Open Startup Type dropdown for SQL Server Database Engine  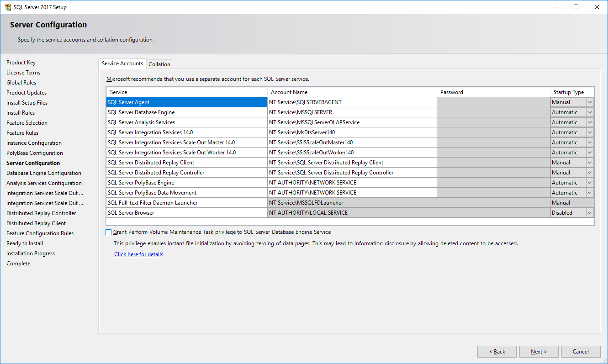589,112
